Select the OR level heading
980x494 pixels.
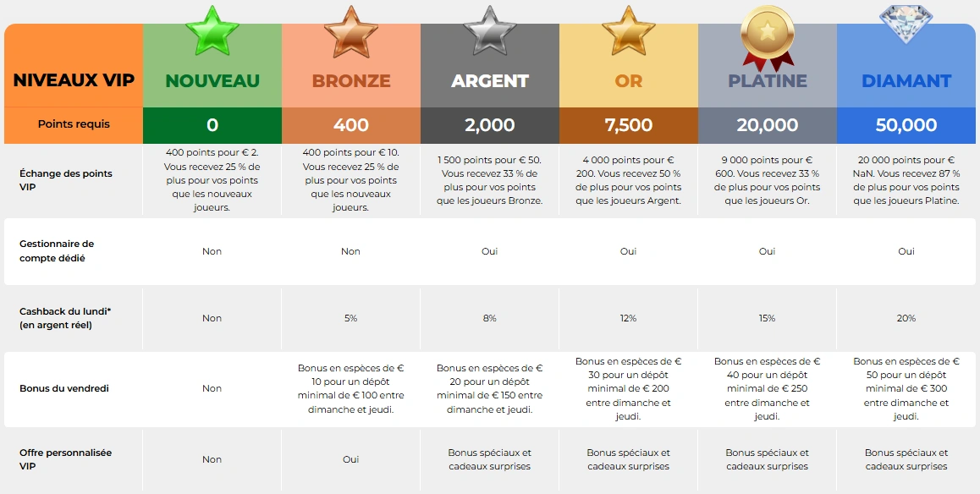629,81
